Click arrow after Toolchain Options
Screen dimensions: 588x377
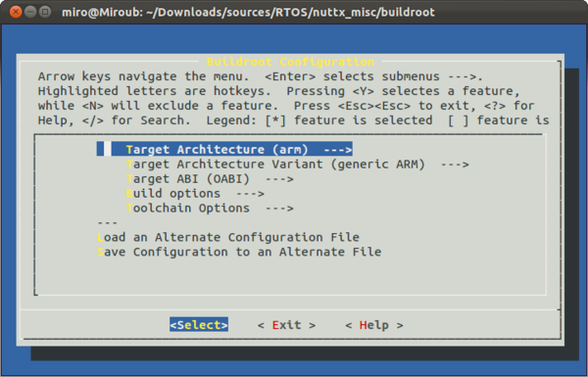click(279, 208)
